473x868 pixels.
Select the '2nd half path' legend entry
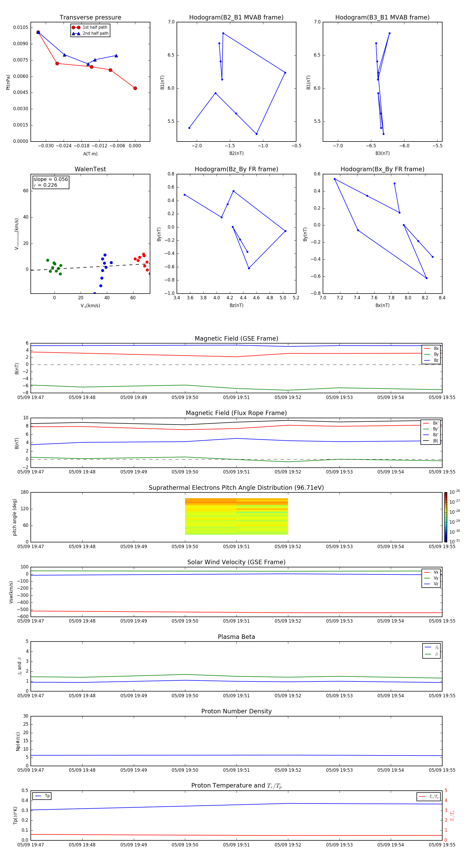point(90,33)
